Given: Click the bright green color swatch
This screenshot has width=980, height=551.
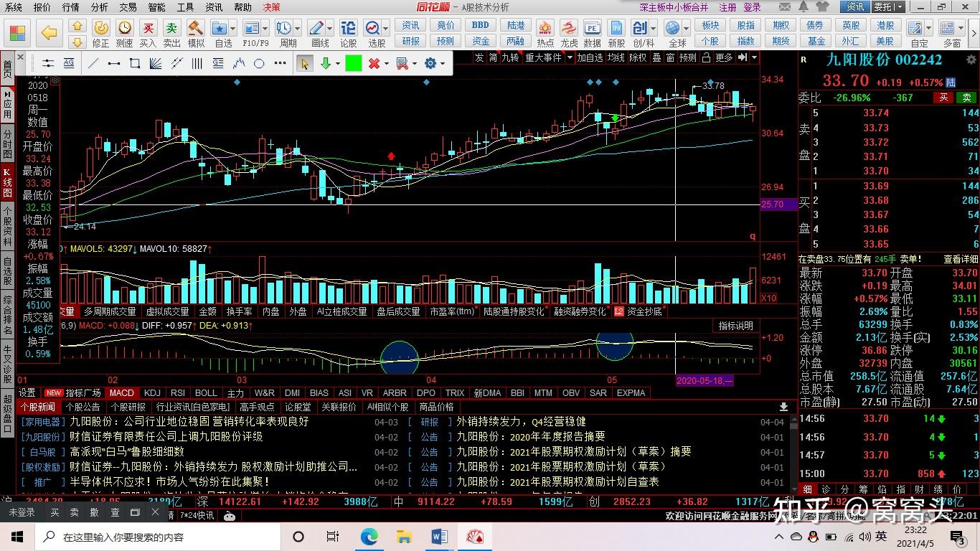Looking at the screenshot, I should point(353,63).
